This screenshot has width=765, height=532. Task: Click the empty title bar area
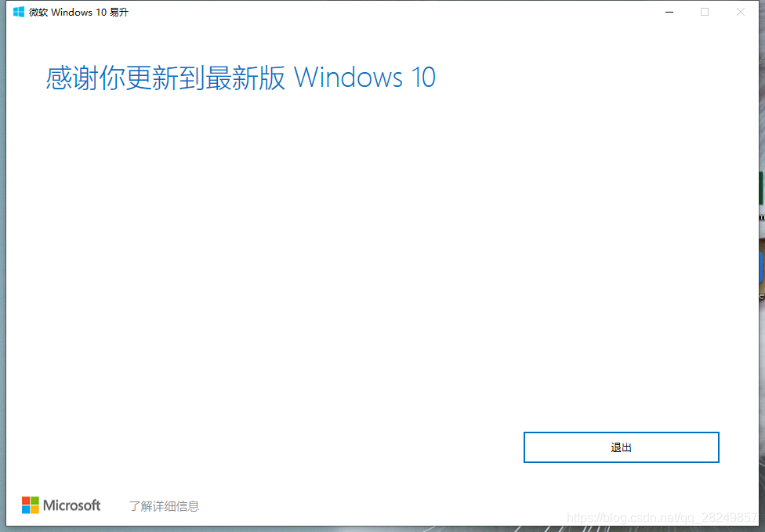(x=390, y=12)
